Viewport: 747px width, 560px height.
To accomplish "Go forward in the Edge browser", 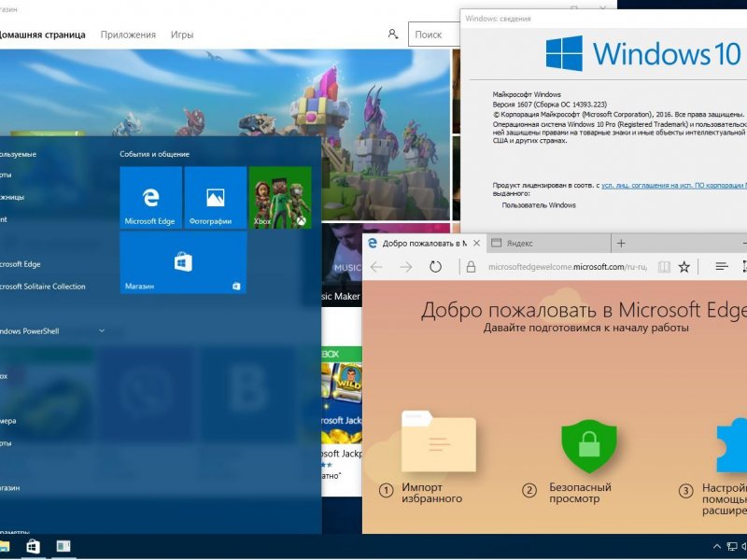I will click(406, 267).
